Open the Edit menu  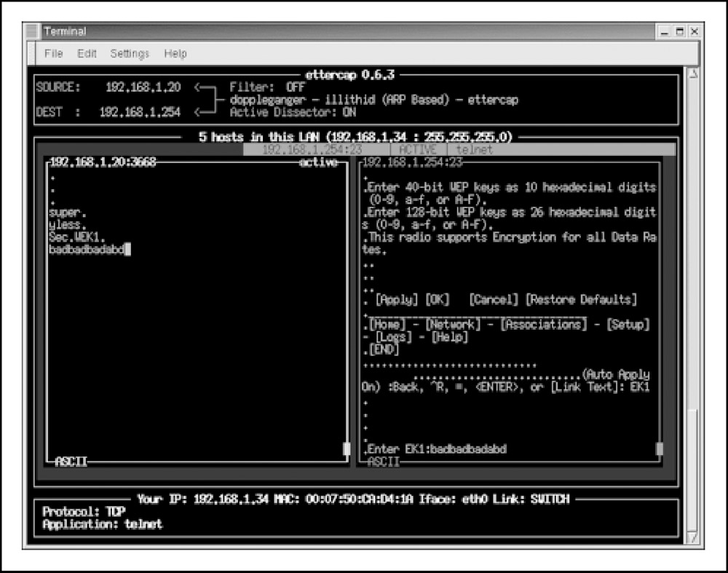[87, 53]
